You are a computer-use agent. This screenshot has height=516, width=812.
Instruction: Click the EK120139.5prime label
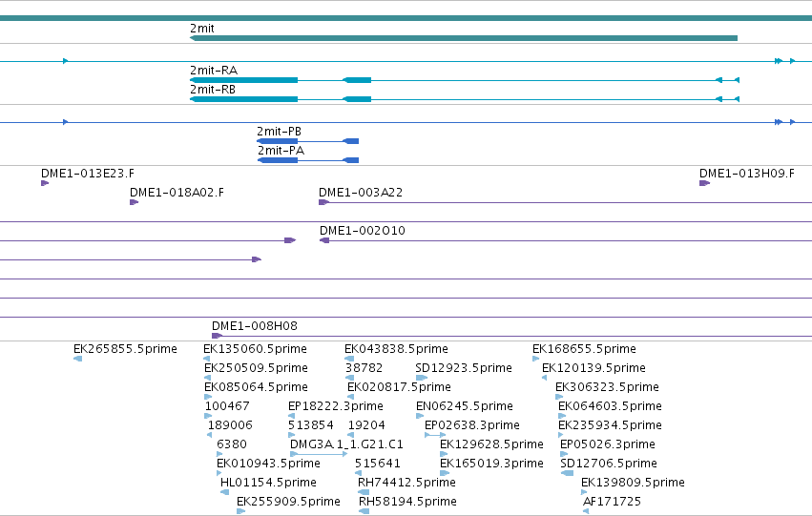(594, 368)
